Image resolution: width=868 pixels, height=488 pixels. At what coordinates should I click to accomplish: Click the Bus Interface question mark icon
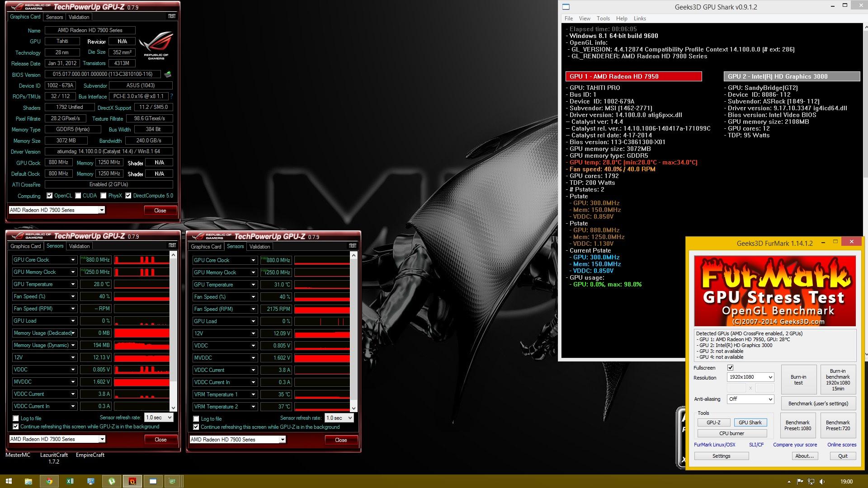[171, 96]
